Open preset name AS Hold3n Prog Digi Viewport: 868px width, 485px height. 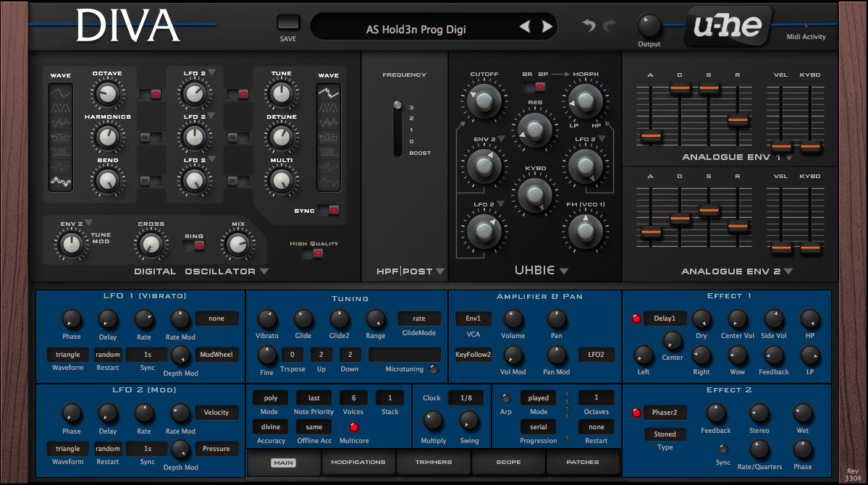[416, 30]
